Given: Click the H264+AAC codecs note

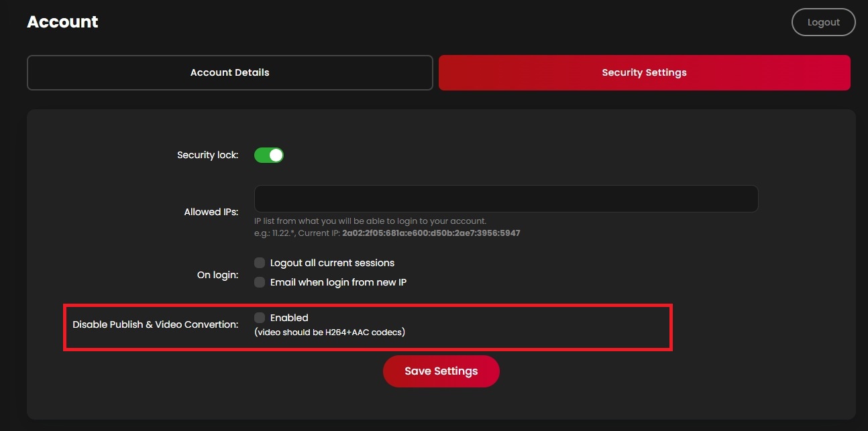Looking at the screenshot, I should coord(329,332).
